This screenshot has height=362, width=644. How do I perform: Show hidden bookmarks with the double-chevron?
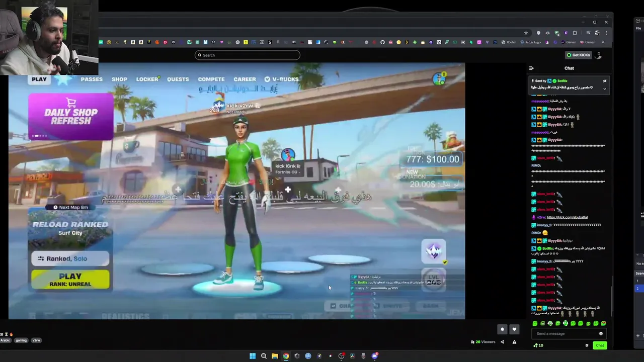[603, 42]
